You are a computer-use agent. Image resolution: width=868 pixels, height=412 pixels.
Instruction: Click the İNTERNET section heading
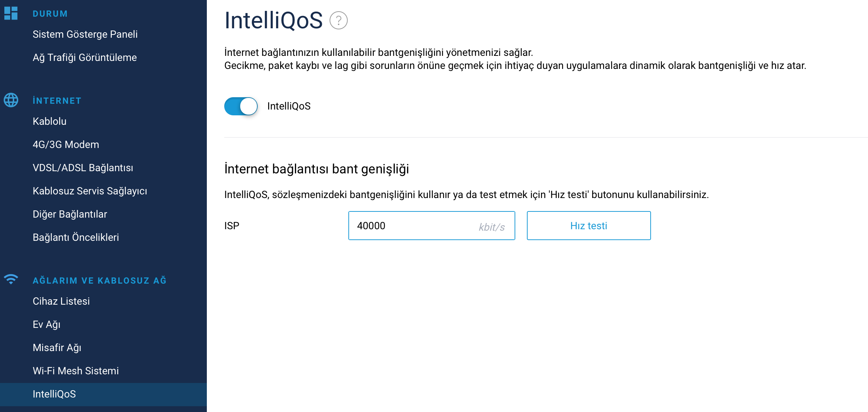point(57,101)
